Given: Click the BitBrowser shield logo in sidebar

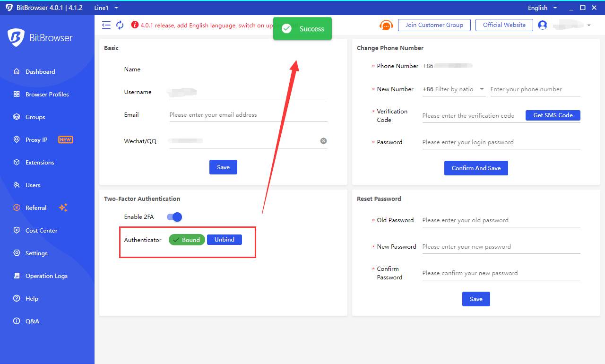Looking at the screenshot, I should [16, 38].
